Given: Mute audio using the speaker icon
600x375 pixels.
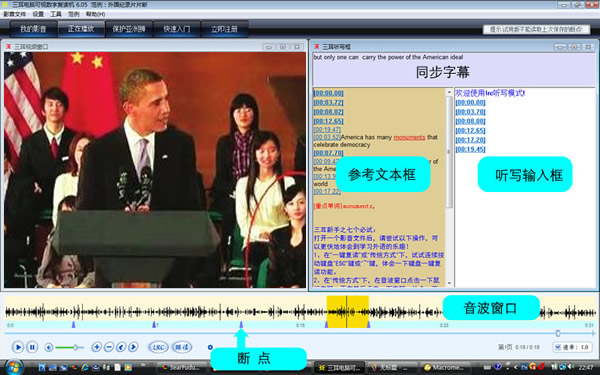Looking at the screenshot, I should click(x=49, y=347).
